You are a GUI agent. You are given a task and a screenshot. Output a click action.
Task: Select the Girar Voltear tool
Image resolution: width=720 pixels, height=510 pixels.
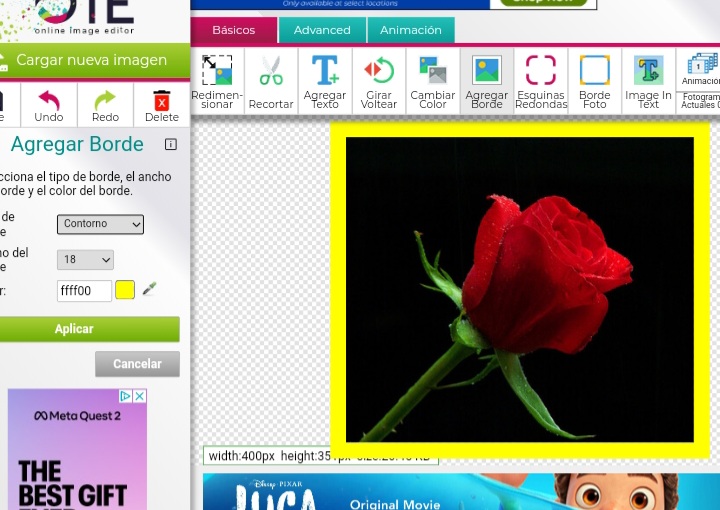point(379,80)
